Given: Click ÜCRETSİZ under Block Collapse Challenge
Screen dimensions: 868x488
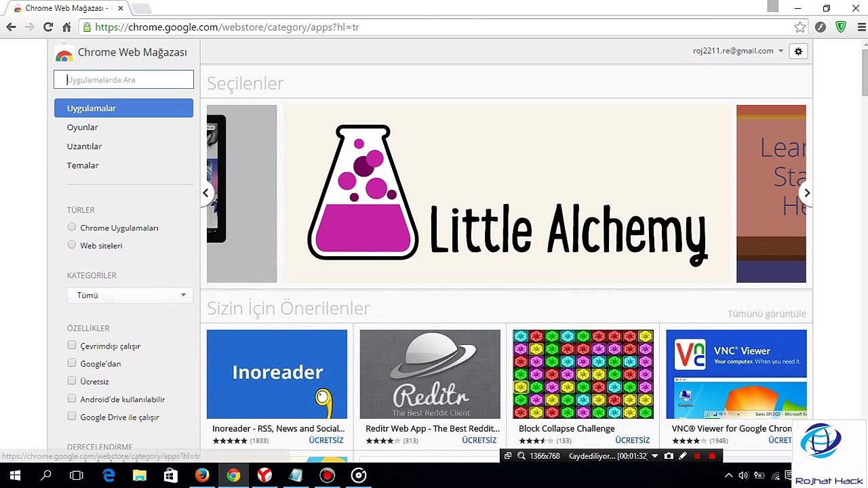Looking at the screenshot, I should pyautogui.click(x=633, y=440).
